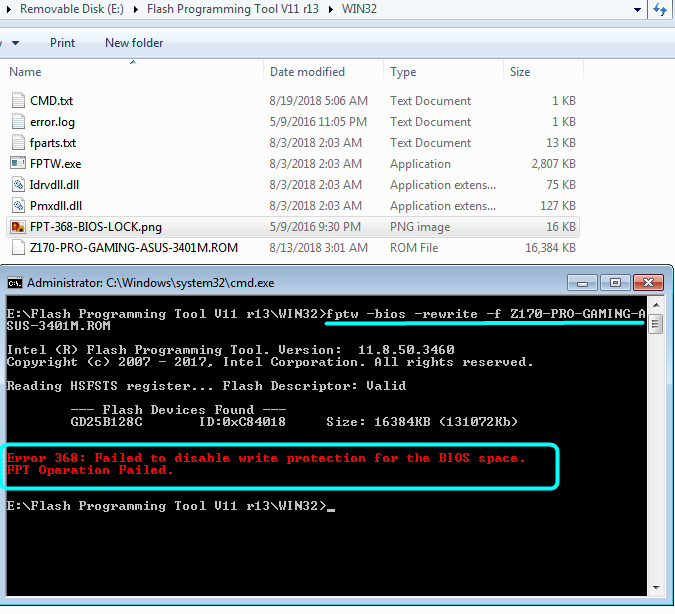The width and height of the screenshot is (675, 614).
Task: Click the cmd scrollbar thumb
Action: [x=656, y=323]
